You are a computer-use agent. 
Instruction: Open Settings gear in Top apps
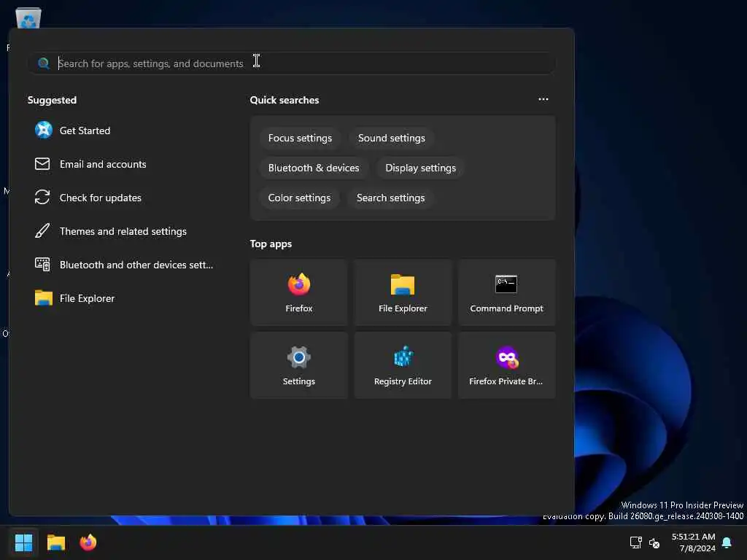(298, 365)
